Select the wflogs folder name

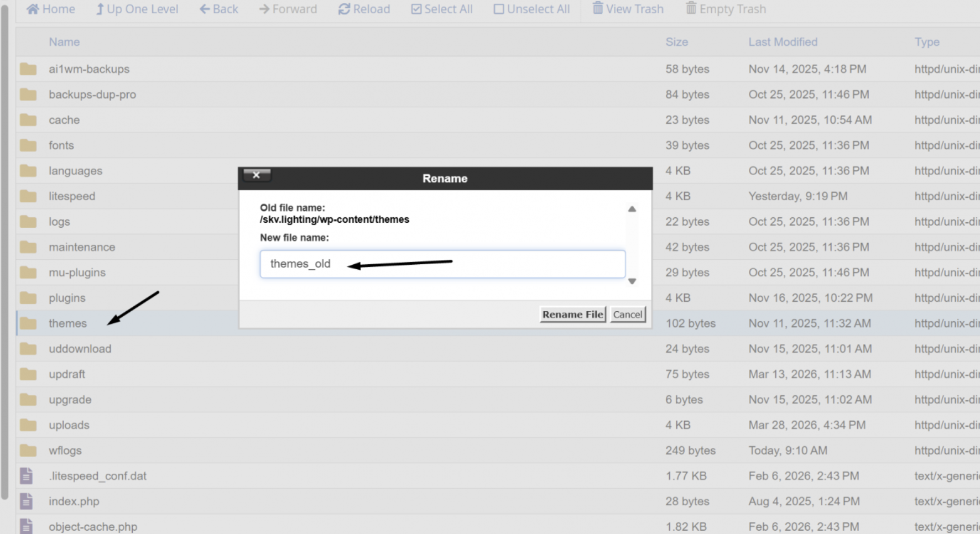tap(65, 451)
